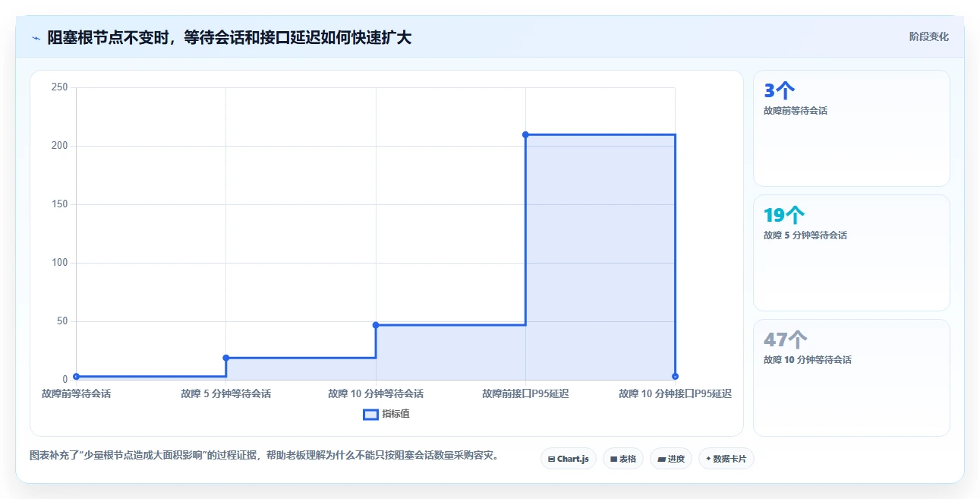Image resolution: width=980 pixels, height=499 pixels.
Task: Select the 进度 tag button
Action: (x=671, y=459)
